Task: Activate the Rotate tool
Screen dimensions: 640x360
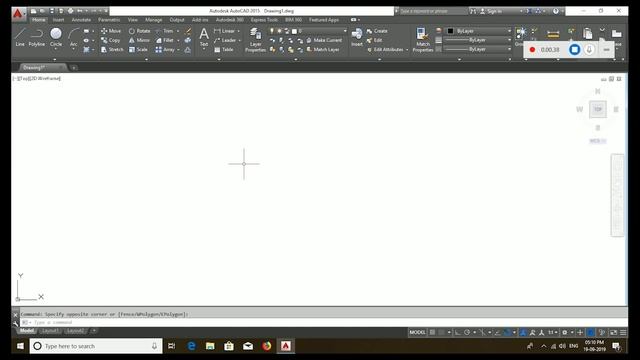Action: pyautogui.click(x=140, y=31)
